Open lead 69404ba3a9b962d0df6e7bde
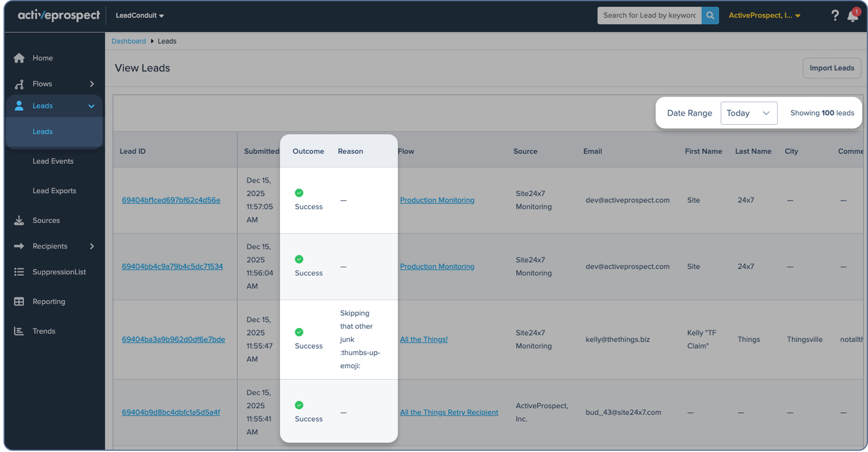Screen dimensions: 868x452 (x=174, y=339)
